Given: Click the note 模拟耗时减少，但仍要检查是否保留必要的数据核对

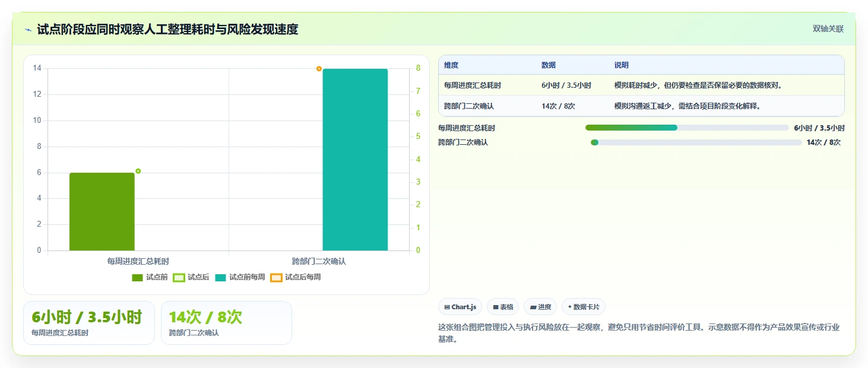Looking at the screenshot, I should click(698, 85).
